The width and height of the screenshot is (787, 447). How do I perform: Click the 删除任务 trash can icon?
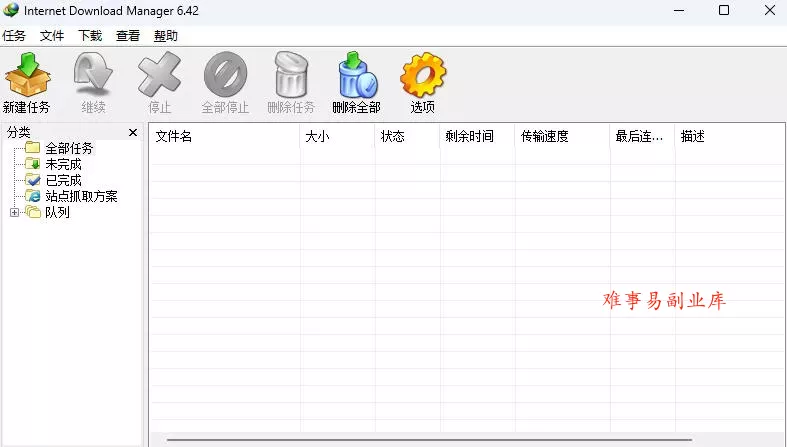point(291,74)
